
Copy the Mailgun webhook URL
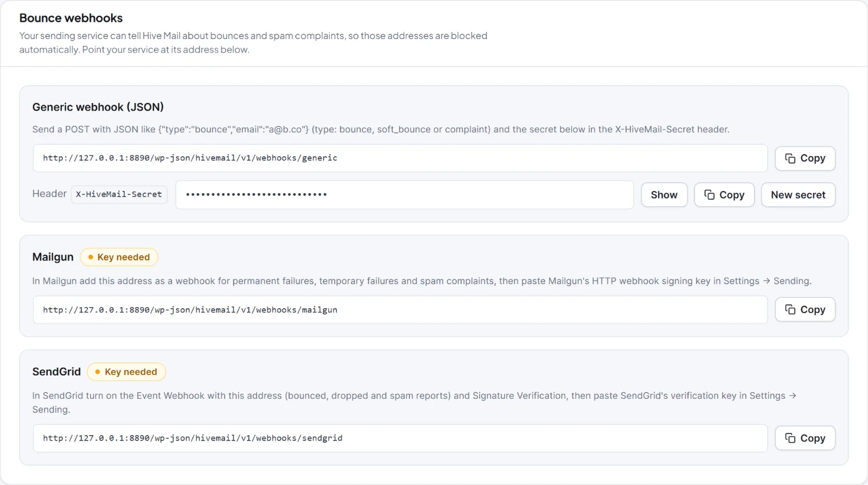click(x=805, y=310)
